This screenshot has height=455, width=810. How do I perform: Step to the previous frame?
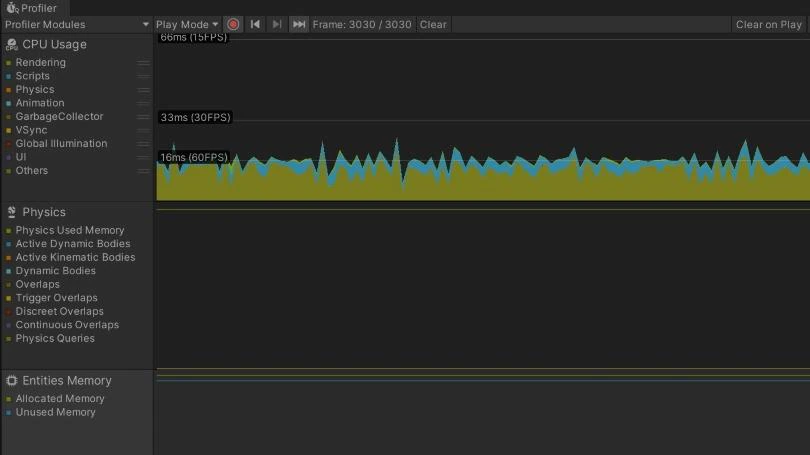(255, 24)
